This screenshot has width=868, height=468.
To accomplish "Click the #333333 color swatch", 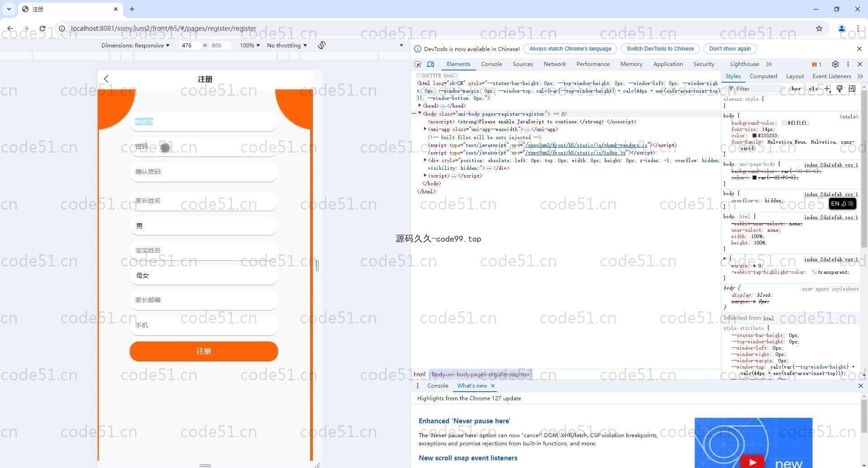I will 755,136.
